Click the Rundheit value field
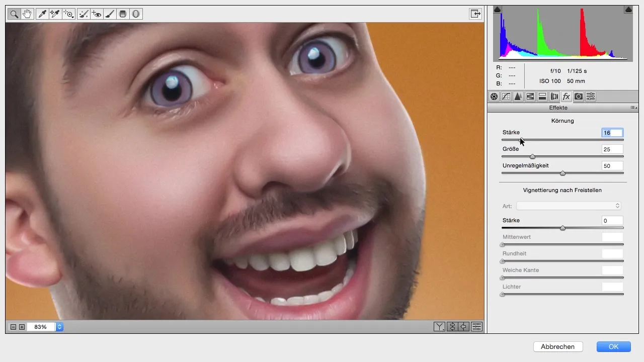644x362 pixels. point(612,254)
